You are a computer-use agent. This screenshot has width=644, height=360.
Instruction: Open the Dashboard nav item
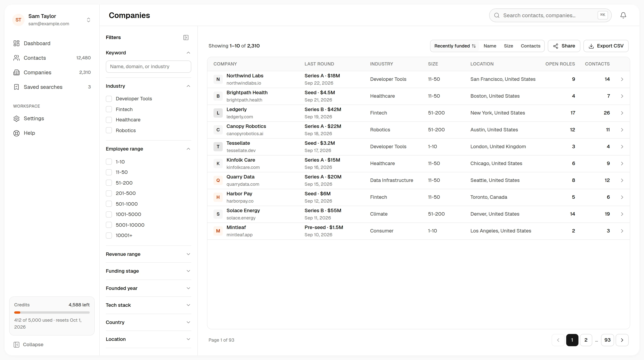(x=52, y=43)
